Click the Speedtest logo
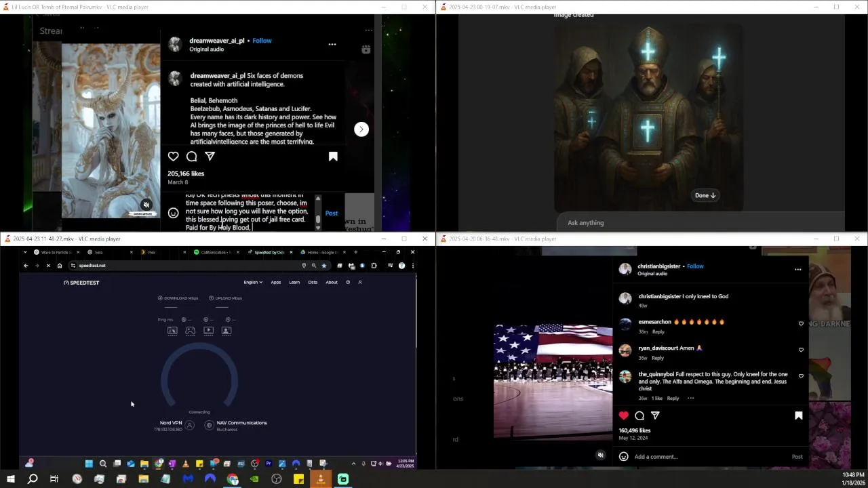 pos(81,283)
